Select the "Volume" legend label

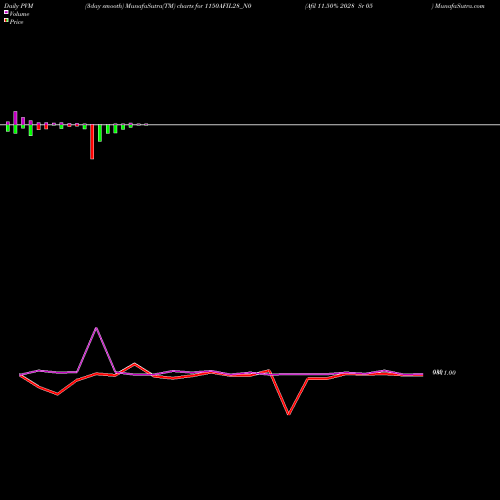click(19, 14)
